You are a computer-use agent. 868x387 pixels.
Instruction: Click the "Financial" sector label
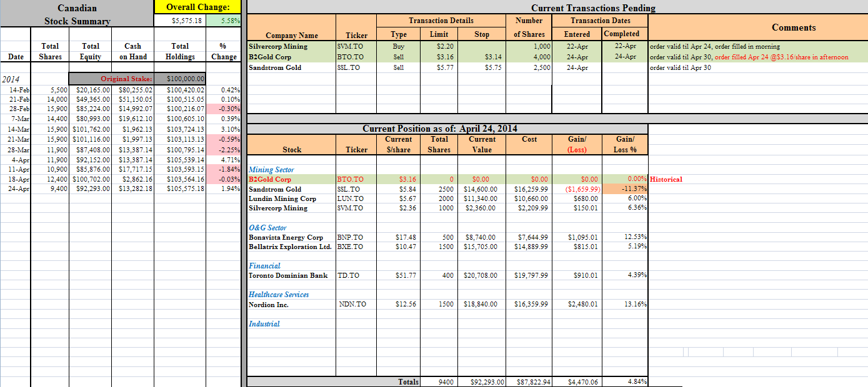265,266
